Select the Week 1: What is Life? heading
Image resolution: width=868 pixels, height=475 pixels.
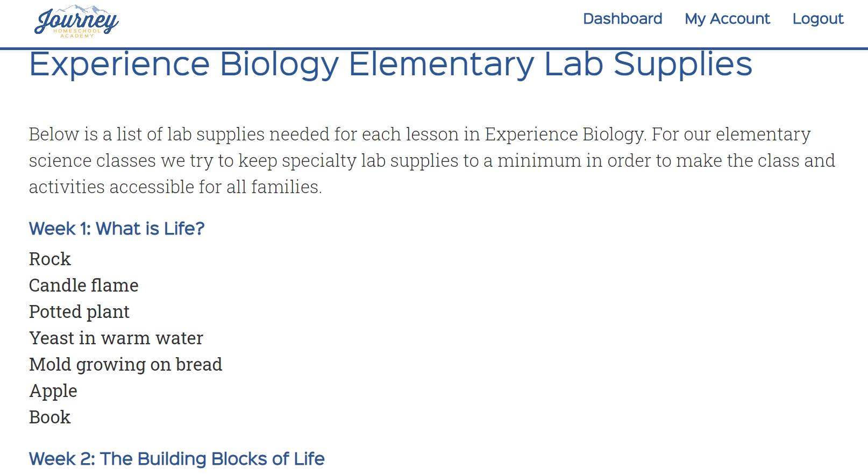[117, 229]
